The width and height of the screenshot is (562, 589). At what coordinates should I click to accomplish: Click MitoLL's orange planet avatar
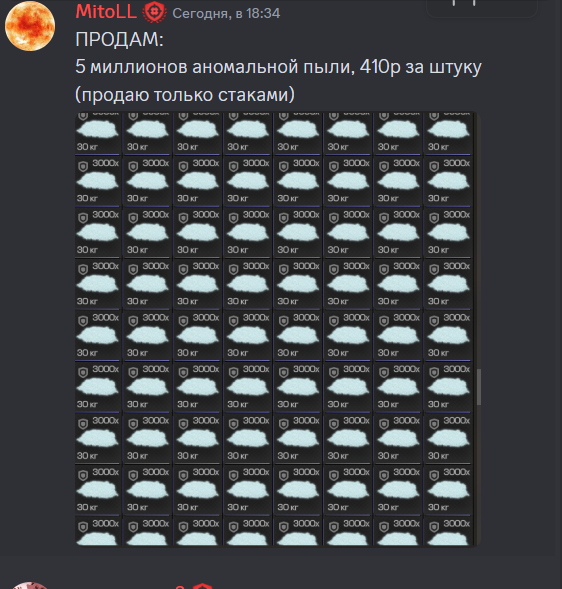(x=30, y=26)
